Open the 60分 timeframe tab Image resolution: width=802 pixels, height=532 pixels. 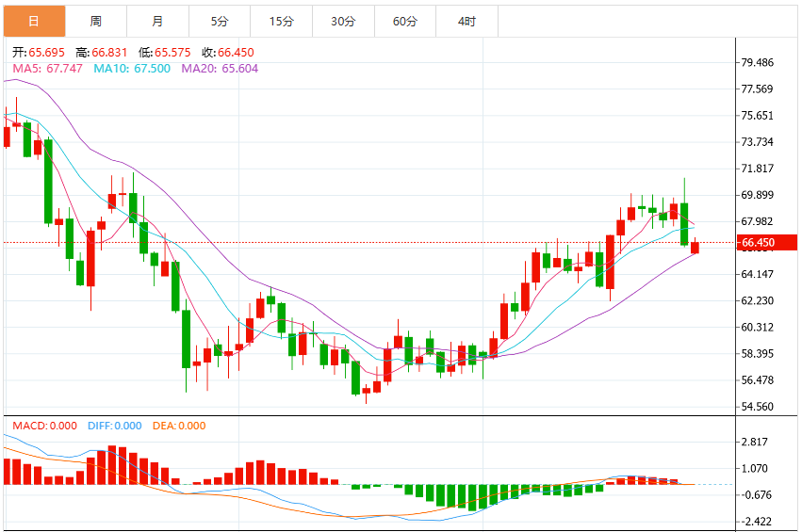click(x=405, y=21)
